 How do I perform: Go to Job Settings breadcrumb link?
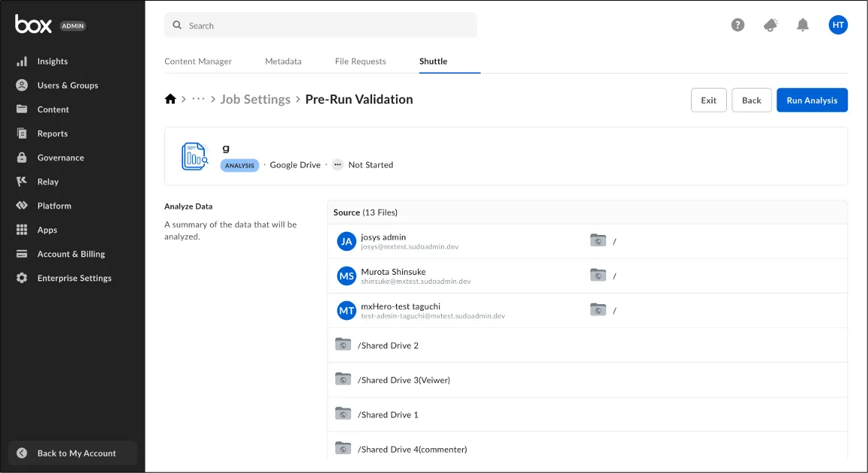pyautogui.click(x=255, y=99)
